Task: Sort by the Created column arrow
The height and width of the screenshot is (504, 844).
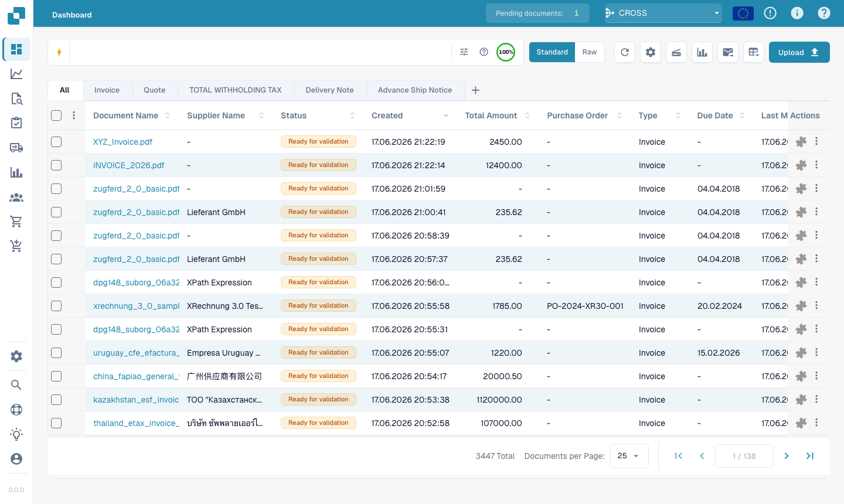Action: tap(446, 115)
